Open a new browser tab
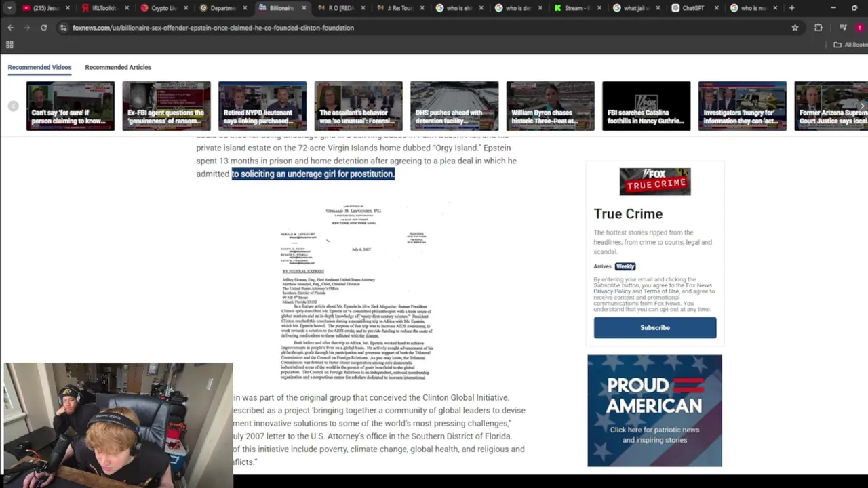Screen dimensions: 868x488 pyautogui.click(x=791, y=8)
